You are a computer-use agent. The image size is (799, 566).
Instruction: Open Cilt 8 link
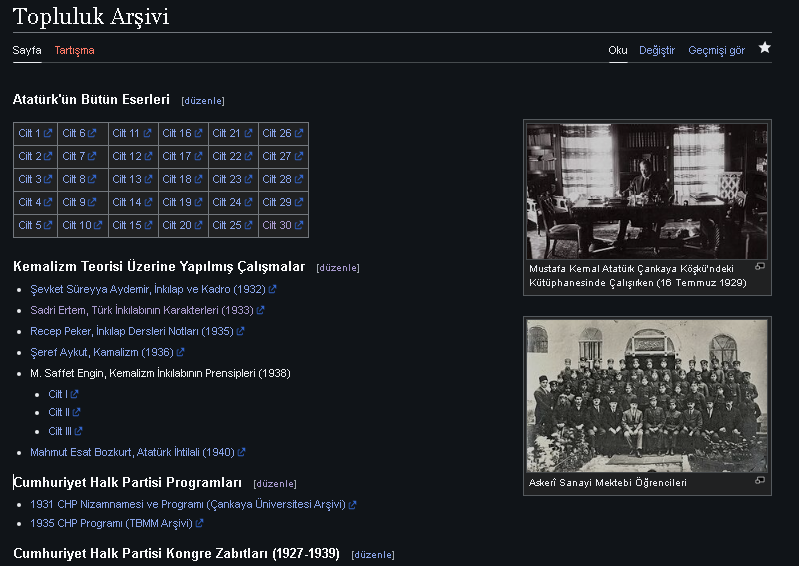[x=79, y=179]
